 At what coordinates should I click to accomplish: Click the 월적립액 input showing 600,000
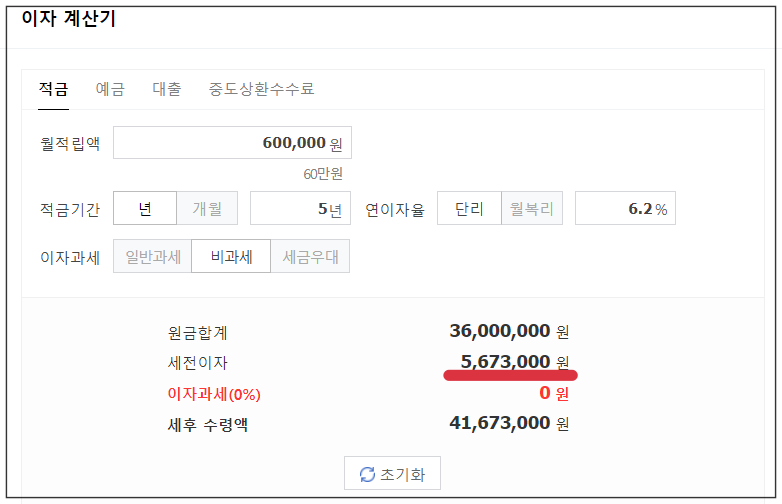tap(232, 143)
